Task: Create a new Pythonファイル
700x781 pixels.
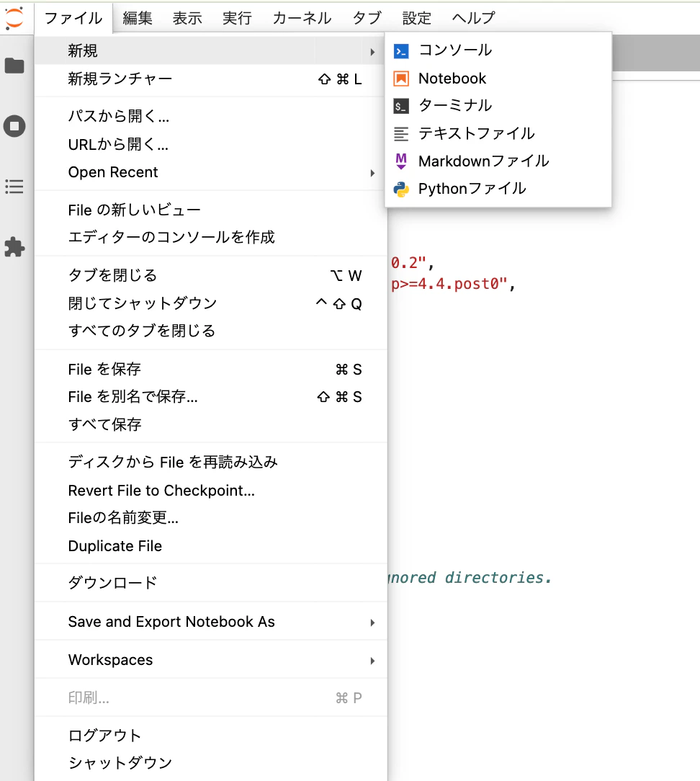Action: pyautogui.click(x=498, y=189)
